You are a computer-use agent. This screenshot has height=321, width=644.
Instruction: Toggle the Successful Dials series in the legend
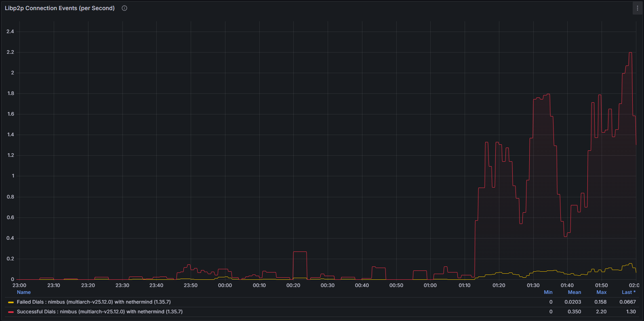click(x=99, y=312)
